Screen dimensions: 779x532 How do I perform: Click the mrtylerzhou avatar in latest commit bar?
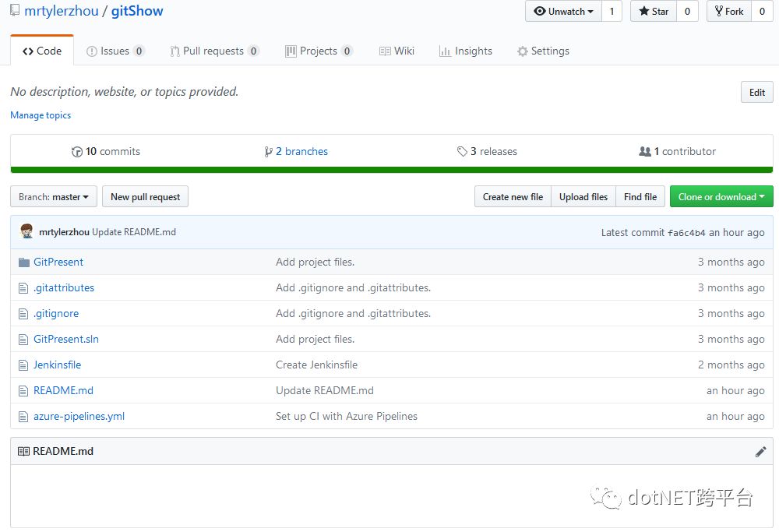26,231
